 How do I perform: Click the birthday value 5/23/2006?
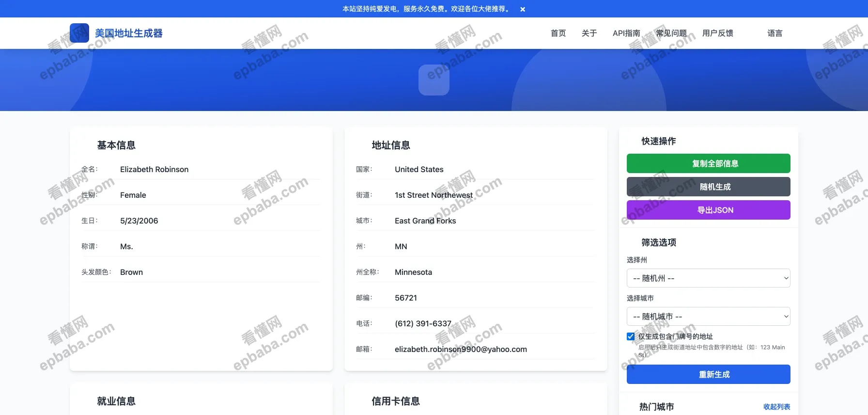pyautogui.click(x=139, y=221)
